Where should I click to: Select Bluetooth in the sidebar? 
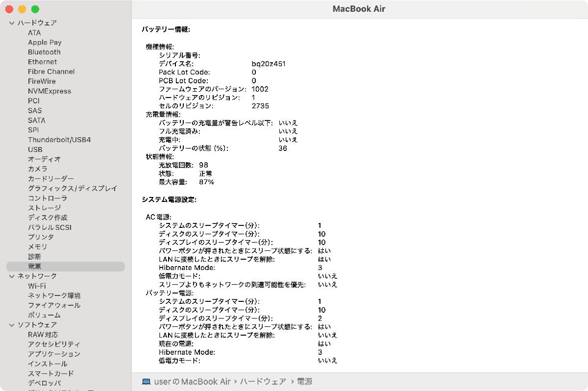44,52
